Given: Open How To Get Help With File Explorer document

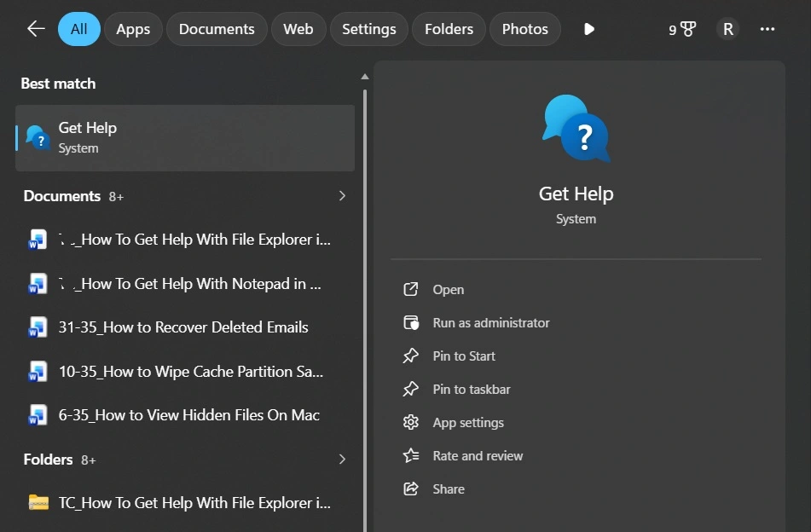Looking at the screenshot, I should 185,240.
